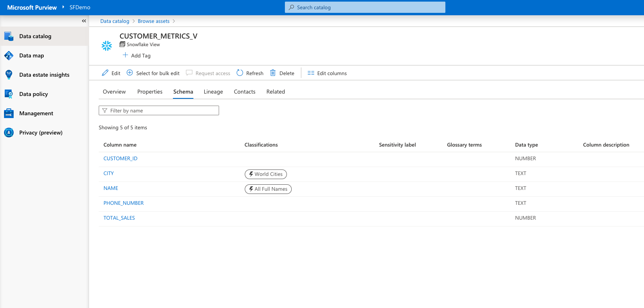Click the Browse assets breadcrumb
Viewport: 644px width, 308px height.
154,21
